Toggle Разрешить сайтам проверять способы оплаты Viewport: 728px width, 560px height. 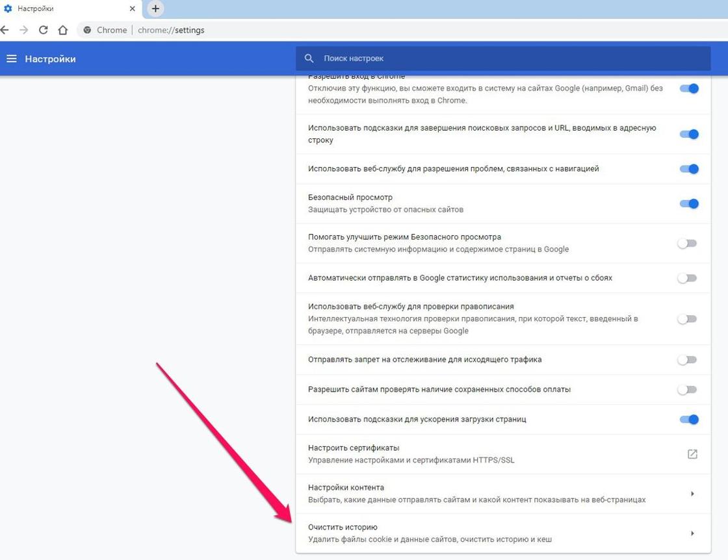687,389
